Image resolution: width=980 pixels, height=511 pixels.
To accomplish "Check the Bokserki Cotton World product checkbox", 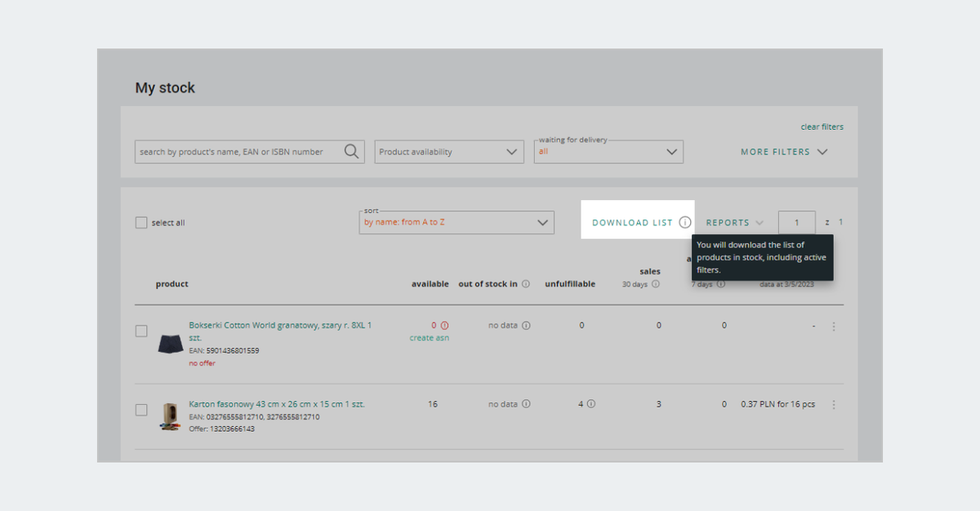I will 141,331.
